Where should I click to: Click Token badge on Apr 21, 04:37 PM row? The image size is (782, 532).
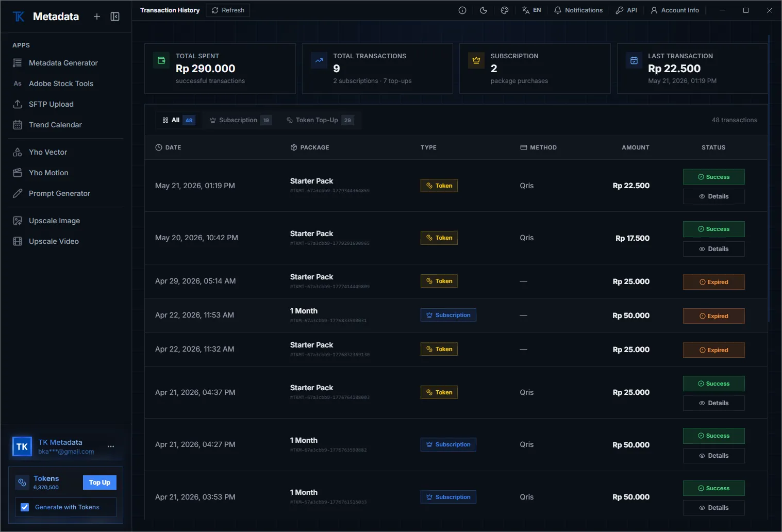[439, 392]
